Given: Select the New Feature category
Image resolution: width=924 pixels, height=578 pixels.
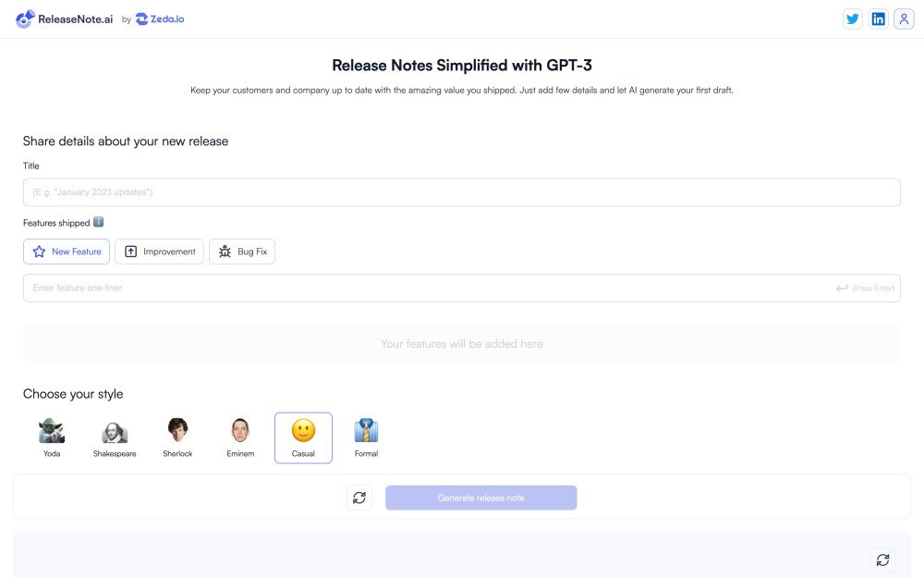Looking at the screenshot, I should point(66,251).
